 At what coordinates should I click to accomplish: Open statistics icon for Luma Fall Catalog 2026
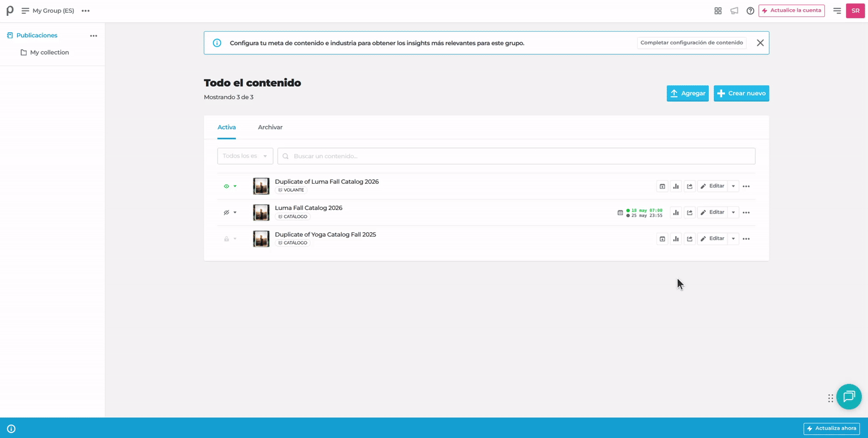point(676,212)
